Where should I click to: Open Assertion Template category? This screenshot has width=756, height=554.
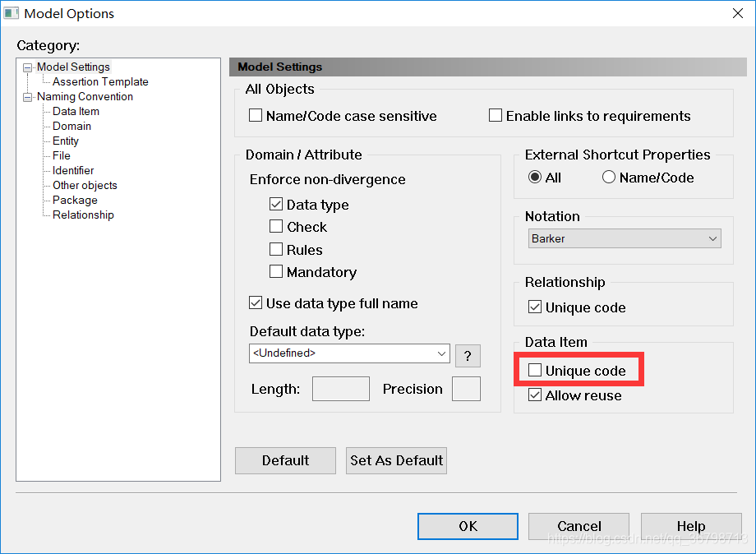pyautogui.click(x=100, y=82)
